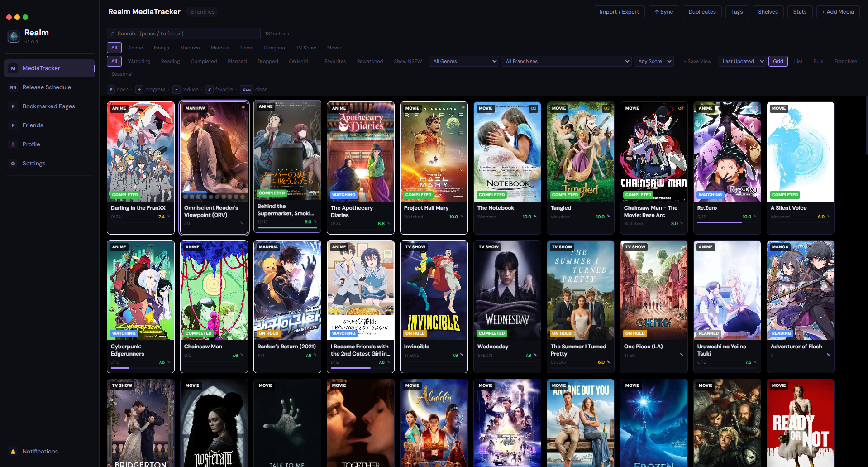
Task: Open the All Genres dropdown
Action: [x=464, y=61]
